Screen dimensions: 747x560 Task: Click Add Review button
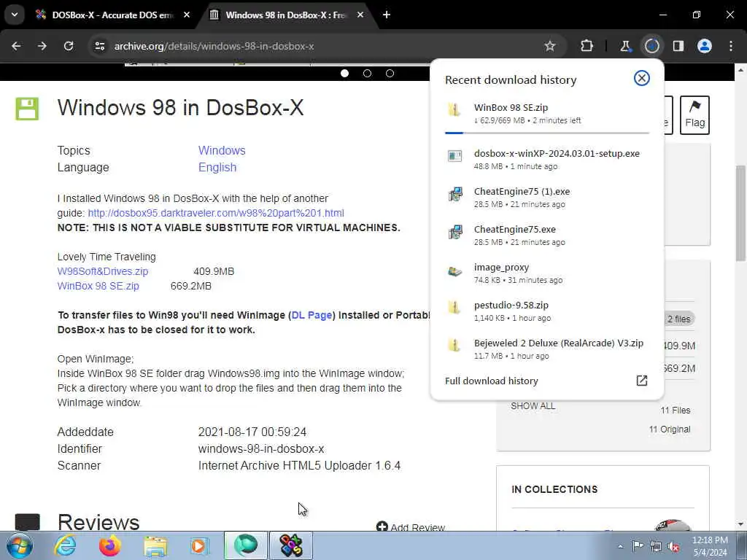[411, 526]
